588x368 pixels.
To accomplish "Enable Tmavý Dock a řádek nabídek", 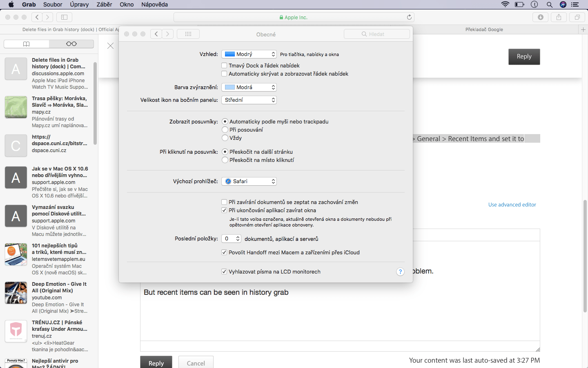I will [x=224, y=65].
